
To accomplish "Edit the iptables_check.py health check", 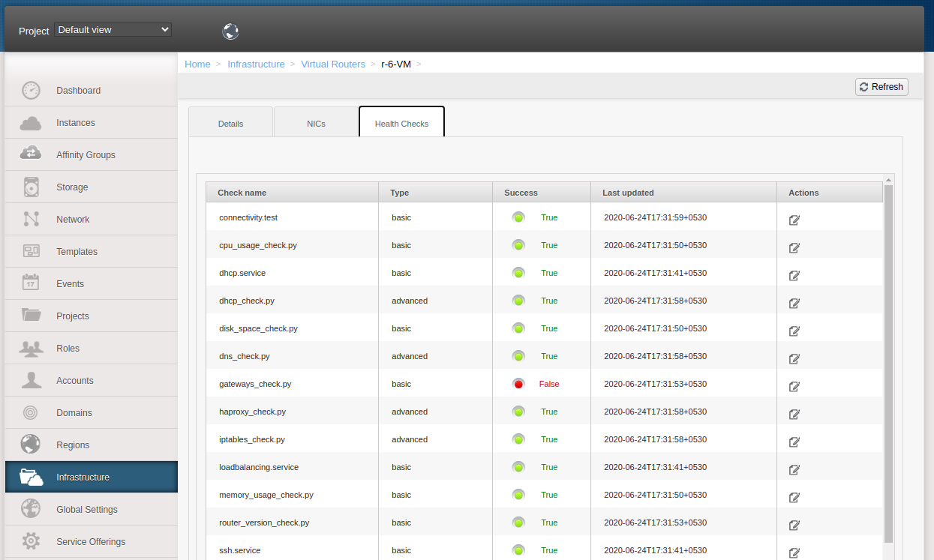I will pos(794,442).
